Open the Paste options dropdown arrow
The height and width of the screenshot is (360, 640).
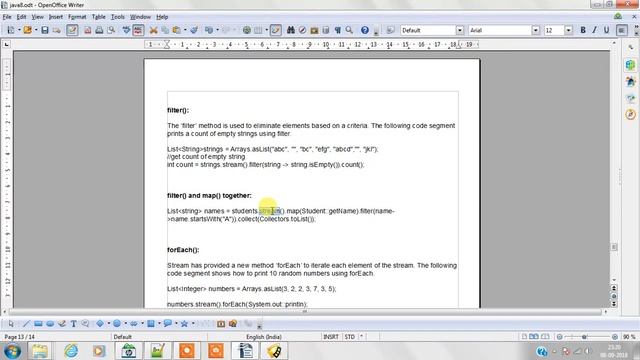click(185, 30)
